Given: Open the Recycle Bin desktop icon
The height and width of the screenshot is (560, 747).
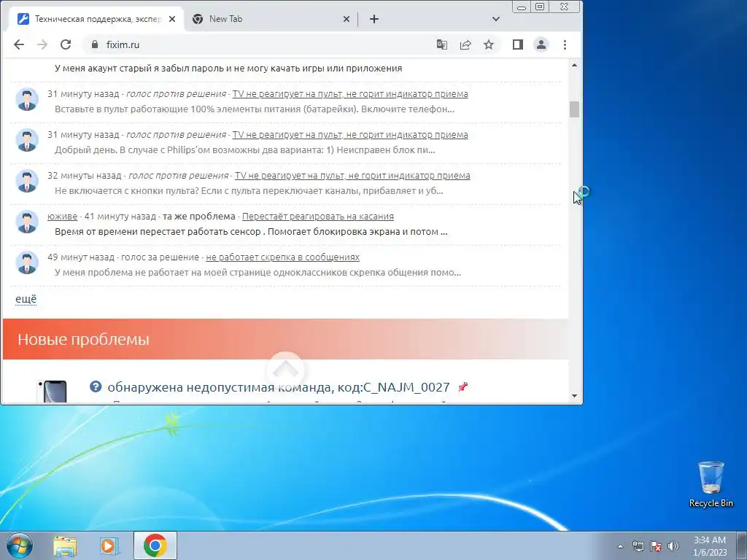Looking at the screenshot, I should coord(711,484).
